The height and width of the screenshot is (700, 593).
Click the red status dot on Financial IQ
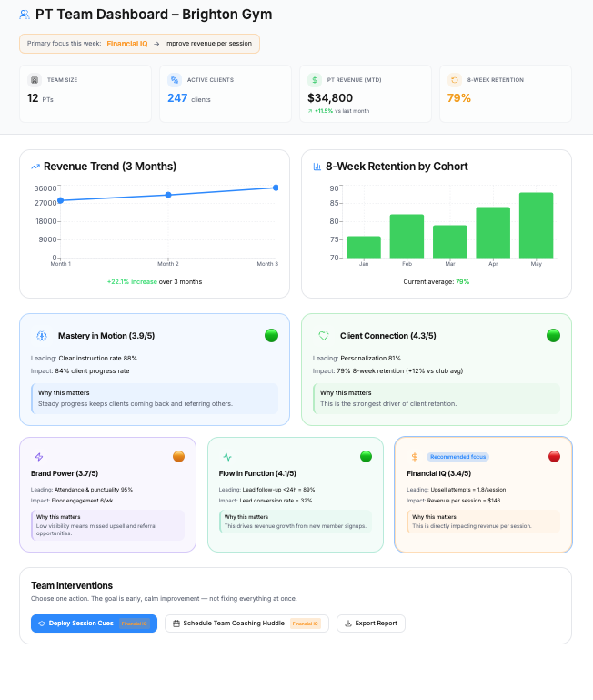[x=554, y=456]
